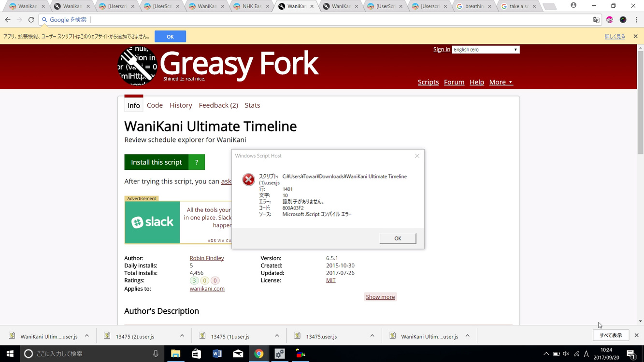
Task: Open Robin Findley author link
Action: (x=207, y=258)
